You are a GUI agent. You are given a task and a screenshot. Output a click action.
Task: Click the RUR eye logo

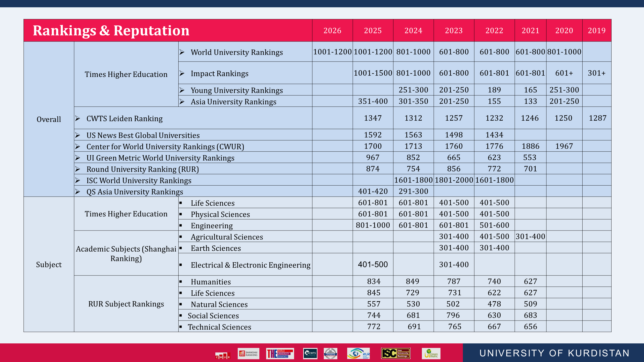tap(358, 354)
